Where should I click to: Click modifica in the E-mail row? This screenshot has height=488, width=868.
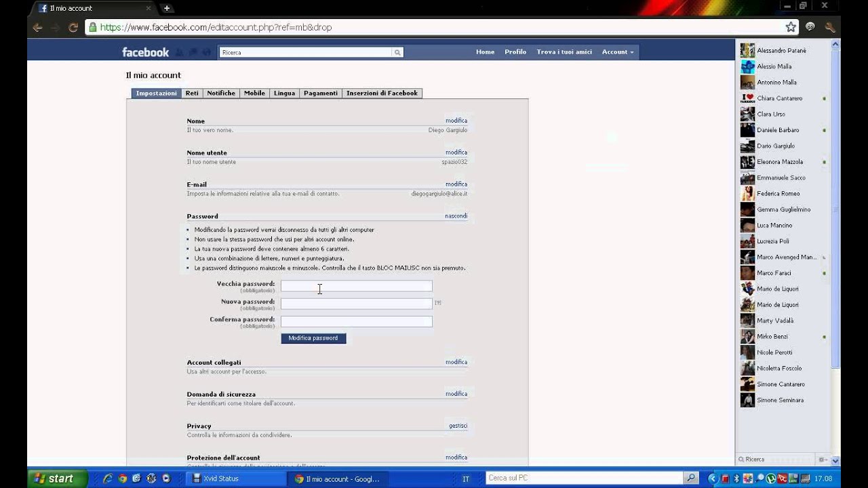(456, 184)
